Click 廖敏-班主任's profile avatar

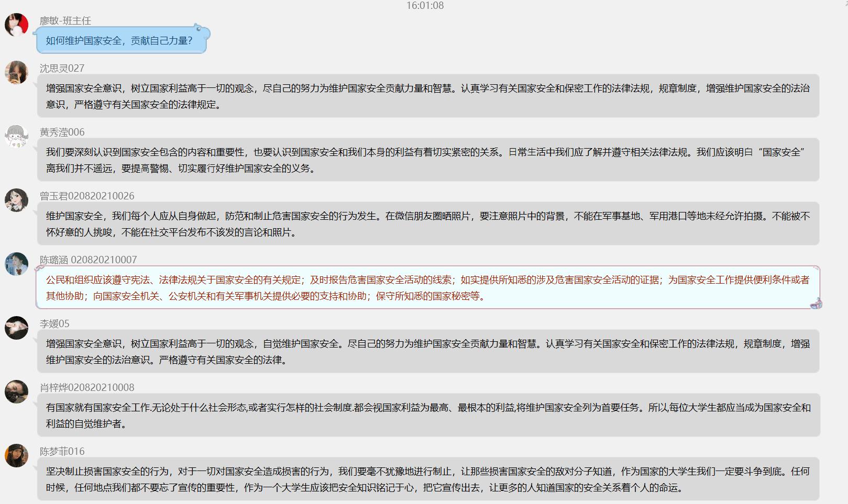point(16,25)
